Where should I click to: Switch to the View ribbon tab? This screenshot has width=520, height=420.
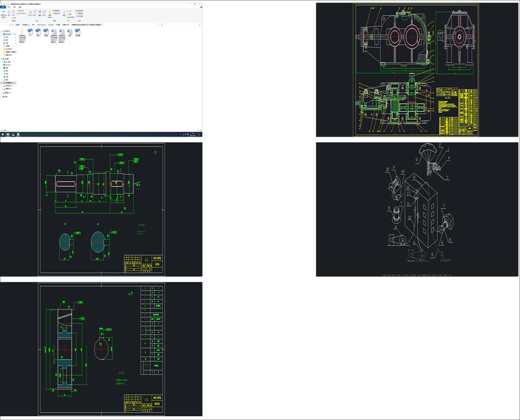(x=20, y=7)
